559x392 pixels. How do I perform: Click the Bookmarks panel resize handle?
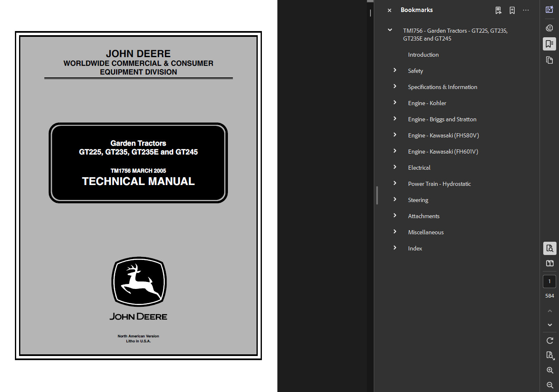(377, 195)
